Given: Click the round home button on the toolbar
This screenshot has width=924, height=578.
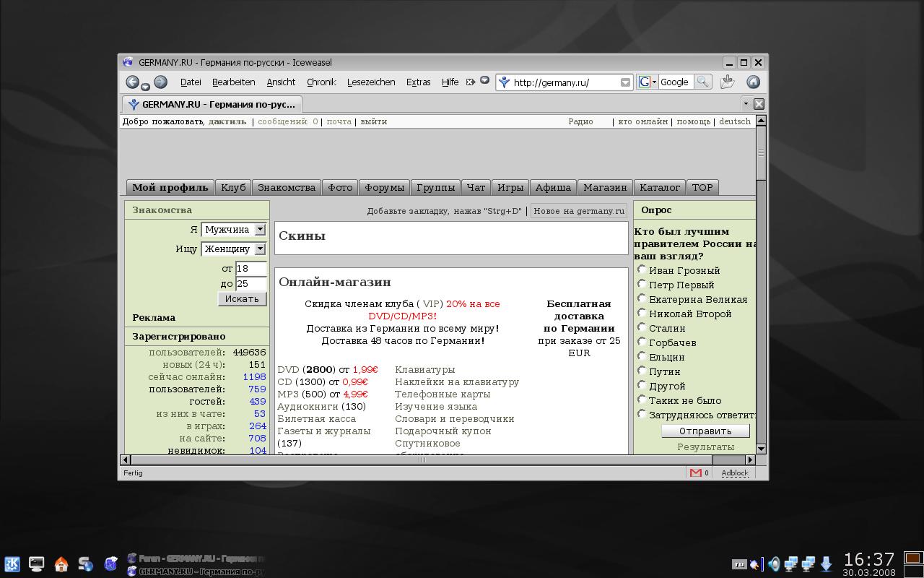Looking at the screenshot, I should tap(753, 82).
